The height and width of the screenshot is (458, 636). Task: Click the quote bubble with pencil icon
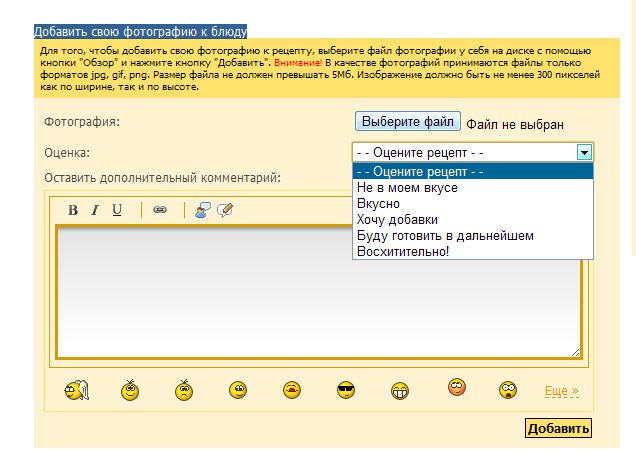pyautogui.click(x=225, y=210)
